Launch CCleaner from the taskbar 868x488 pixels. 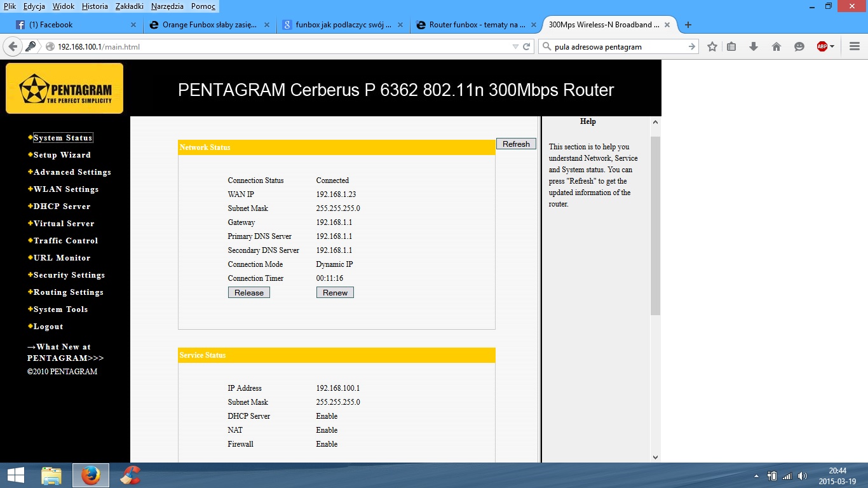tap(130, 475)
